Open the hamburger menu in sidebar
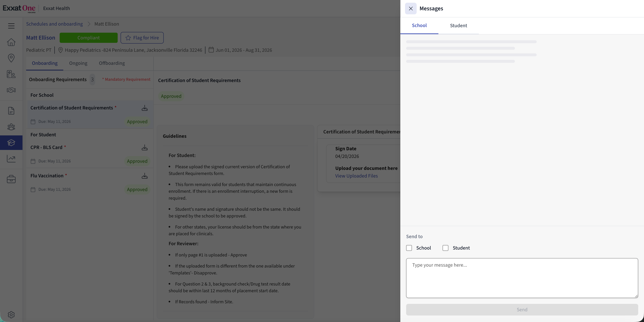This screenshot has height=322, width=644. tap(11, 26)
